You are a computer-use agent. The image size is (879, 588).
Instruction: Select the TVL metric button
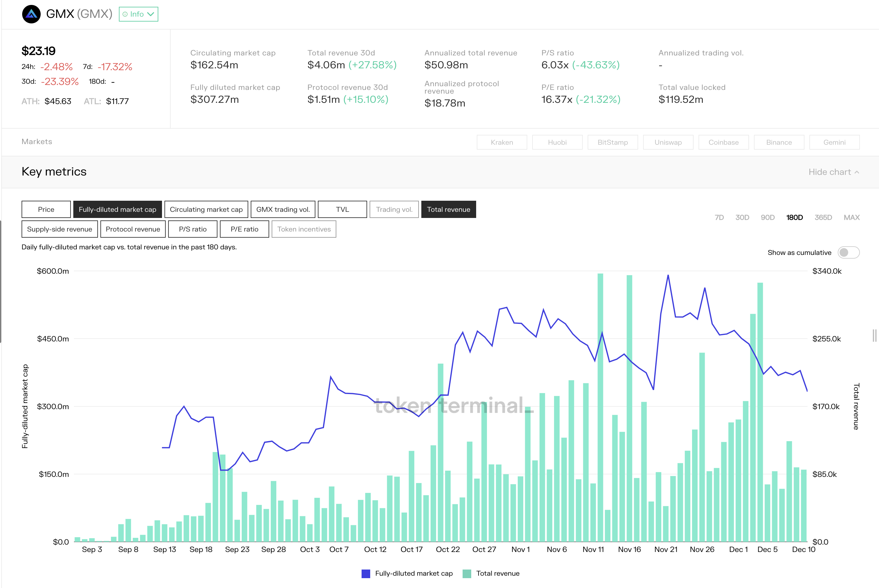342,209
